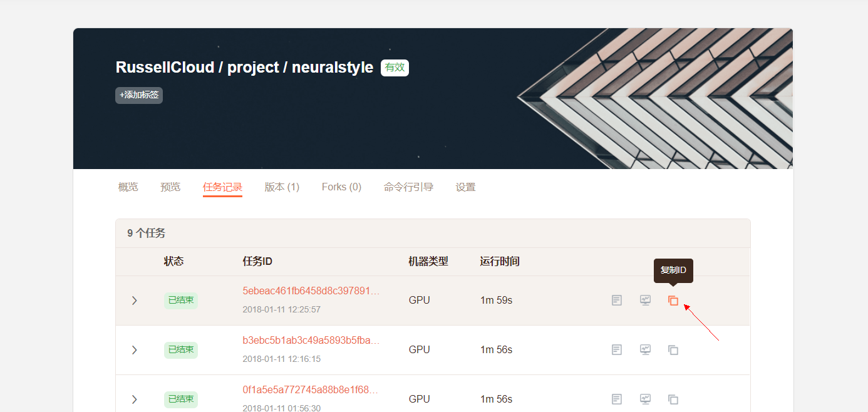Open the monitor chart icon for task 5ebeac461fb6458d8c397891
Viewport: 868px width, 412px height.
(x=645, y=301)
